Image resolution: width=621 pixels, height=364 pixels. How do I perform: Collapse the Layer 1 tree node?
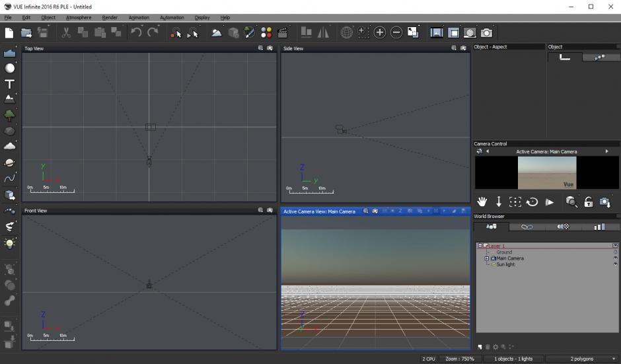coord(480,246)
